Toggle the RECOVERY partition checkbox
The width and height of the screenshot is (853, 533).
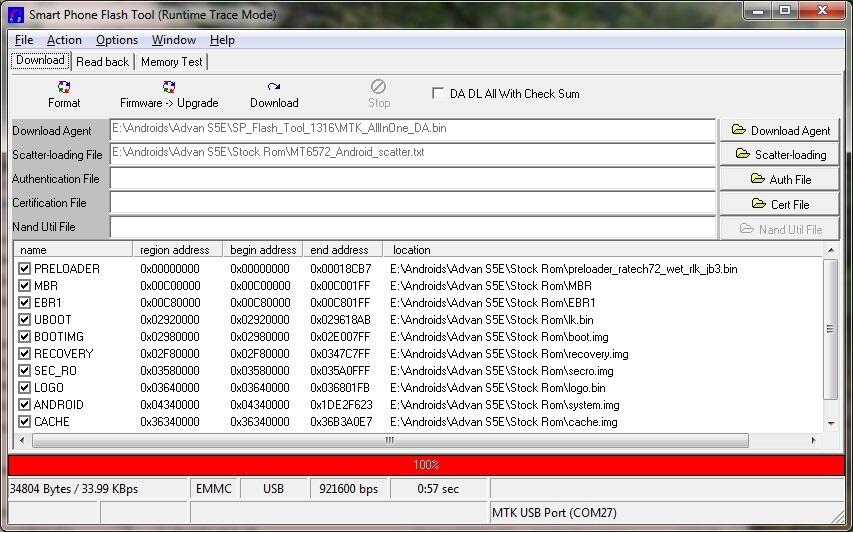[25, 354]
